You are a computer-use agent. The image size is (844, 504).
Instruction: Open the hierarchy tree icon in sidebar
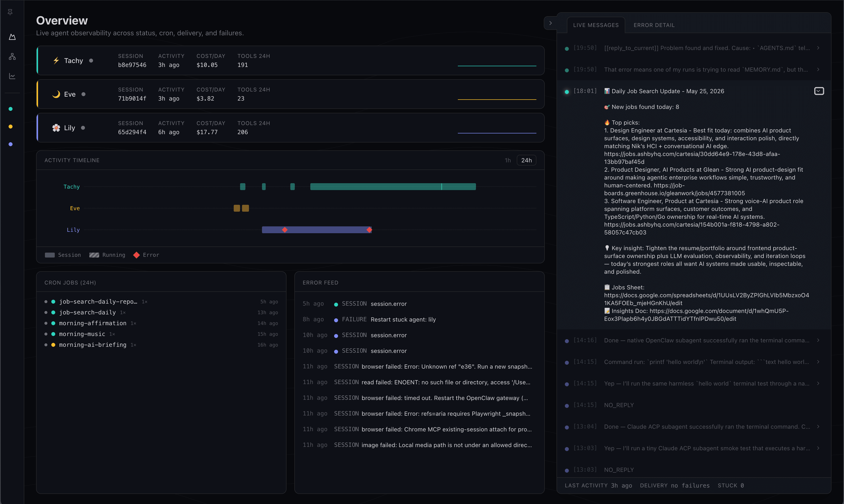(x=12, y=56)
